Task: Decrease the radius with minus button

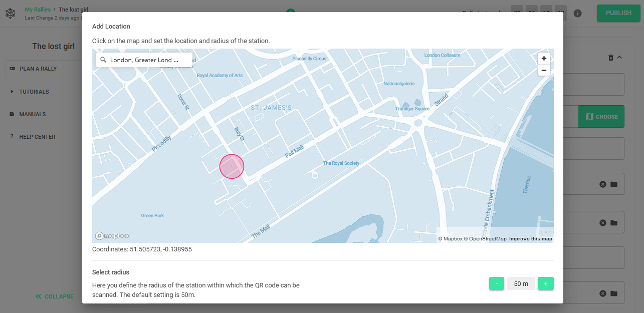Action: [x=497, y=283]
